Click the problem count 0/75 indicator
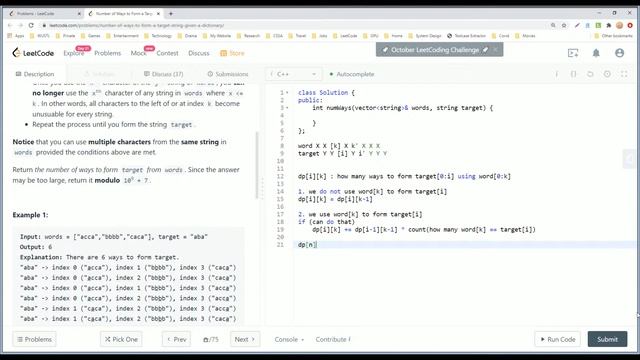Image resolution: width=640 pixels, height=360 pixels. pos(211,339)
